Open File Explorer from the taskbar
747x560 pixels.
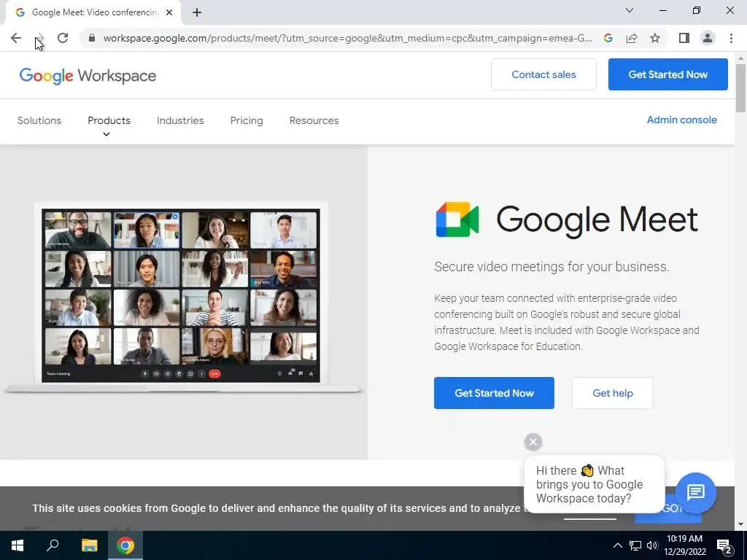click(89, 545)
